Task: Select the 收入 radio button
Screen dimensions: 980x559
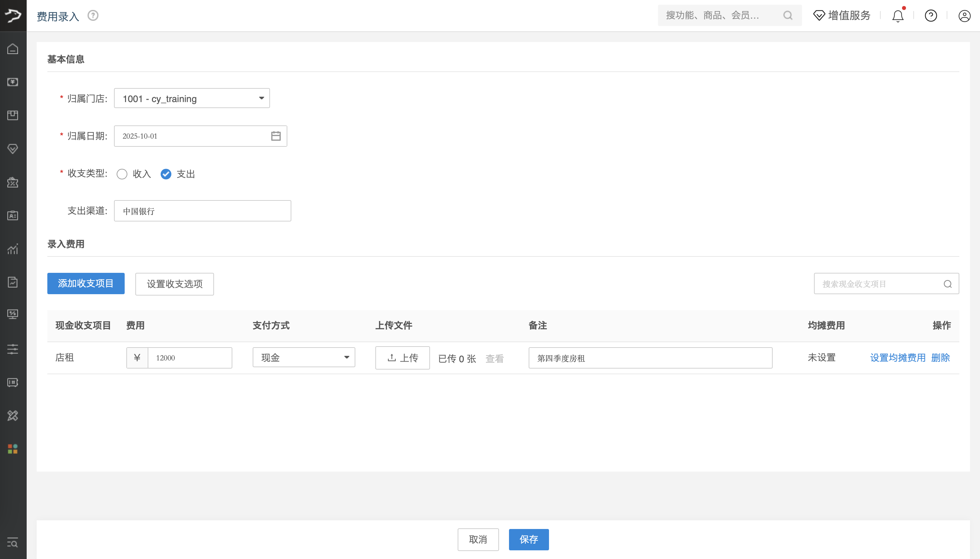Action: coord(122,174)
